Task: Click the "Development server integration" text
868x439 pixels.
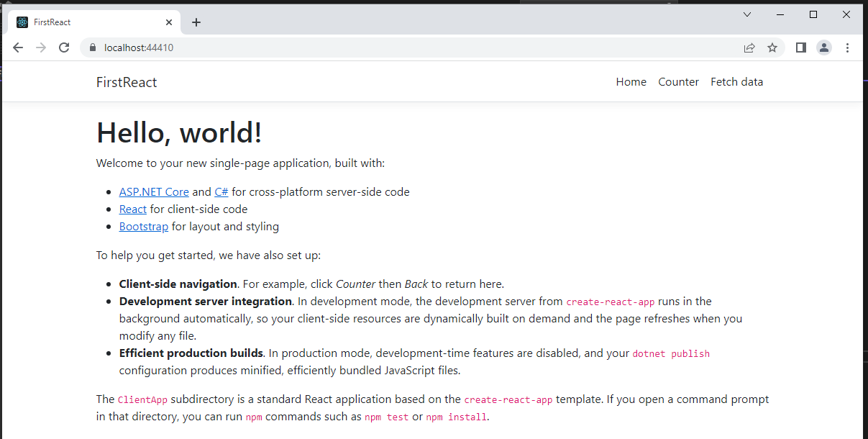Action: click(x=206, y=302)
